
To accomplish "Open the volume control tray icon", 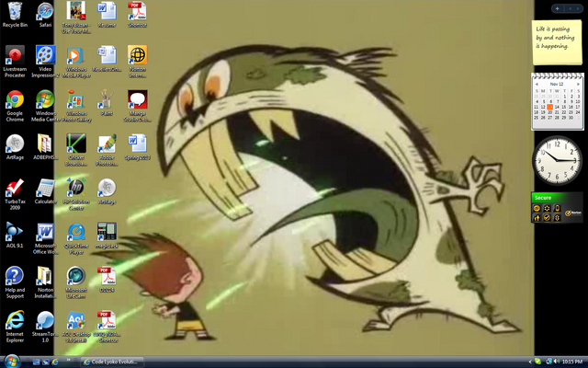I will (557, 362).
